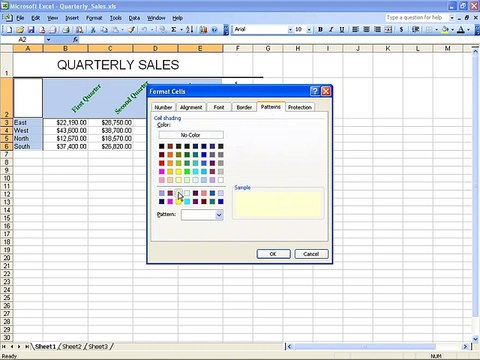Expand the Fill Color dropdown arrow

click(452, 30)
